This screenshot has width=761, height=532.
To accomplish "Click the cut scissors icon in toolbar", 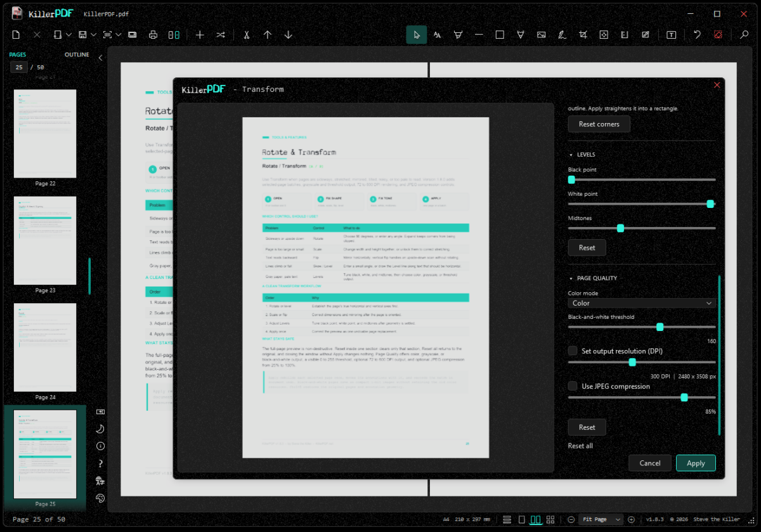I will click(247, 35).
